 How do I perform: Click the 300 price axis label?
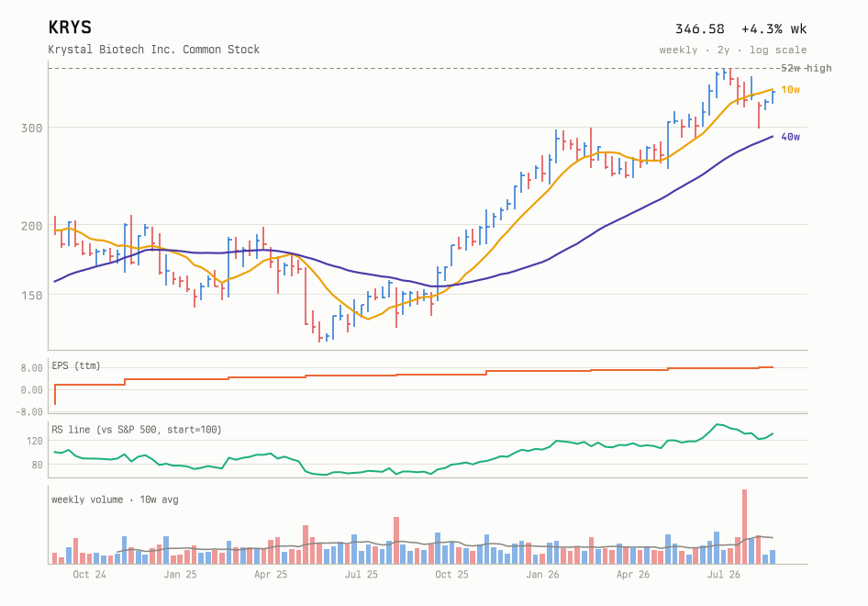[31, 128]
